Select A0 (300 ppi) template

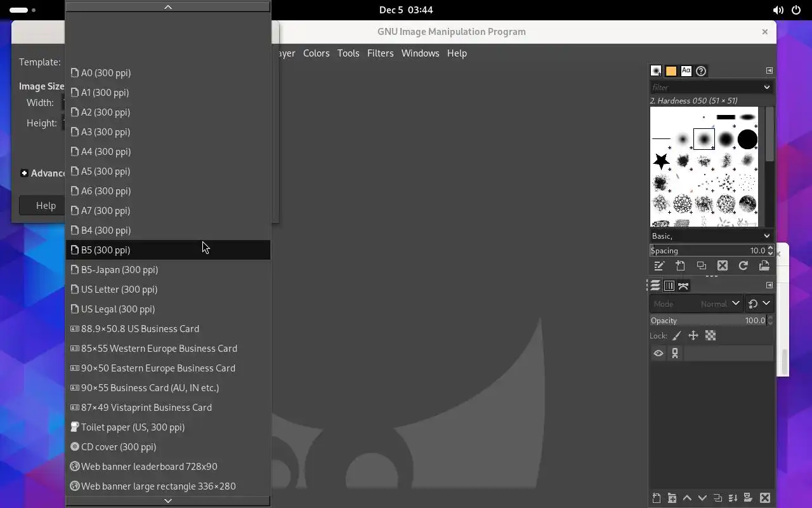[x=168, y=73]
